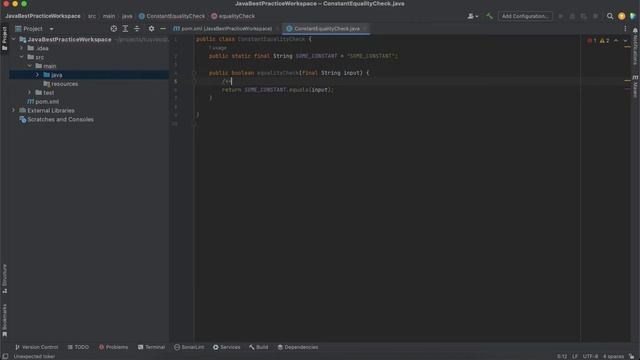Open the TODO tool window
The width and height of the screenshot is (640, 360).
click(x=78, y=347)
